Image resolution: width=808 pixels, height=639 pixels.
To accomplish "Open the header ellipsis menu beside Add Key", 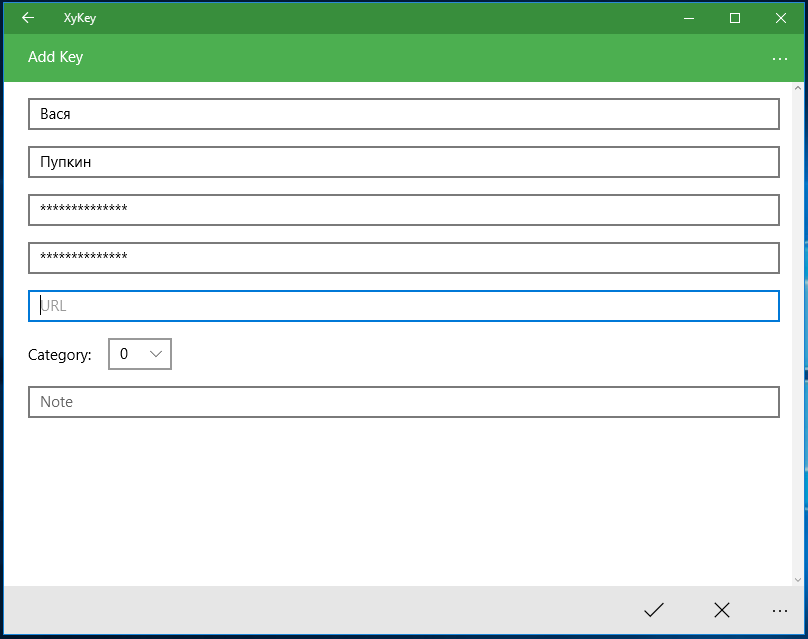I will point(780,58).
